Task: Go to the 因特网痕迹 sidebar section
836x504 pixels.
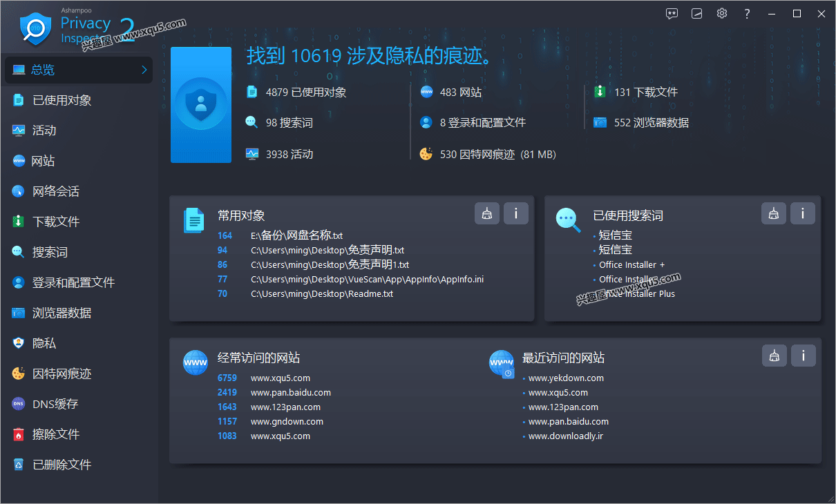Action: 61,374
